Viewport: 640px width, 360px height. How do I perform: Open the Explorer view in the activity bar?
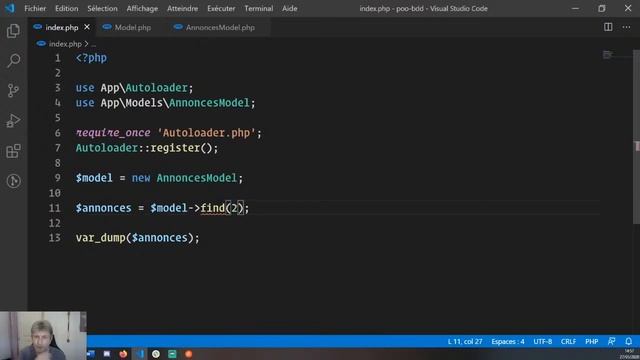[x=13, y=31]
